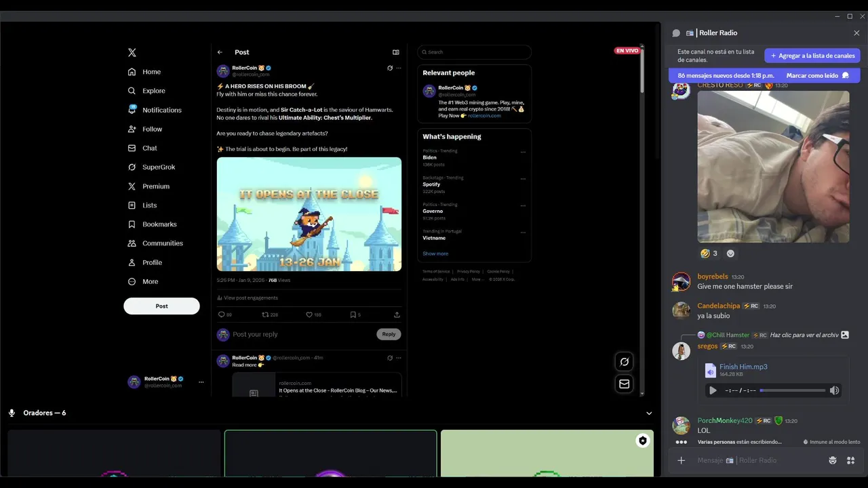Click Marcar como leído banner button
Screen dimensions: 868x488
tap(817, 76)
